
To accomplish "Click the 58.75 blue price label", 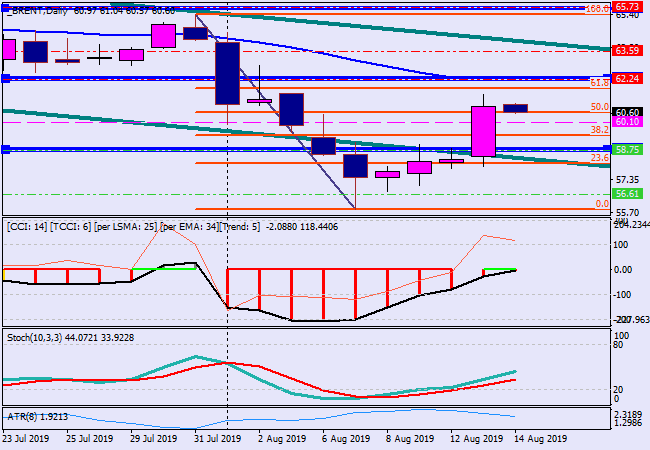I will coord(627,149).
